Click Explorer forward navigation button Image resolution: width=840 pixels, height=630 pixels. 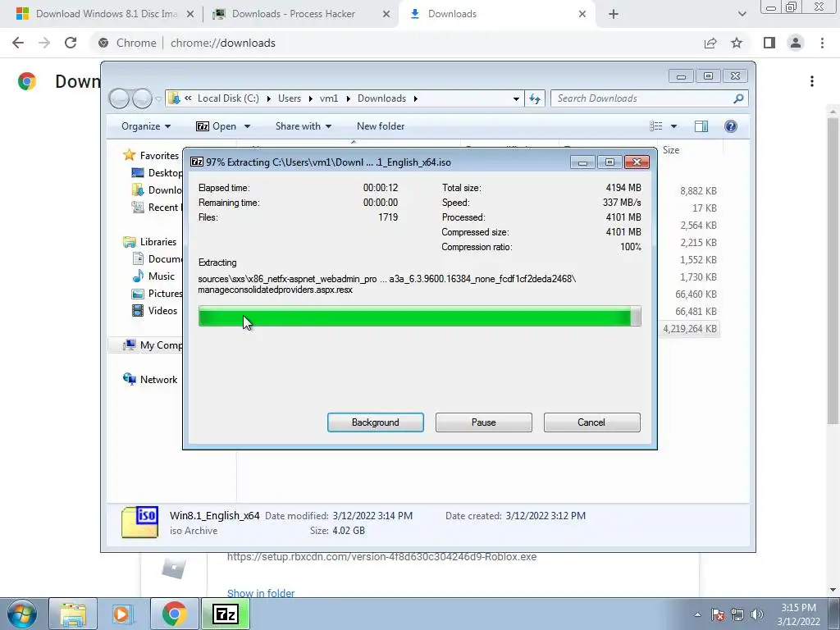pos(142,98)
